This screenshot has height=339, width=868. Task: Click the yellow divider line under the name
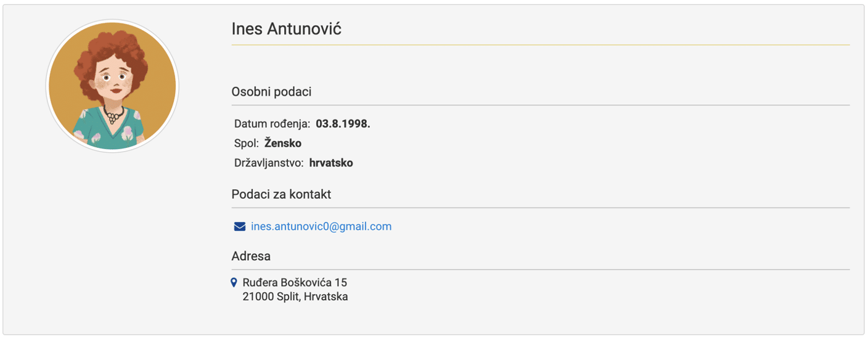(x=540, y=45)
